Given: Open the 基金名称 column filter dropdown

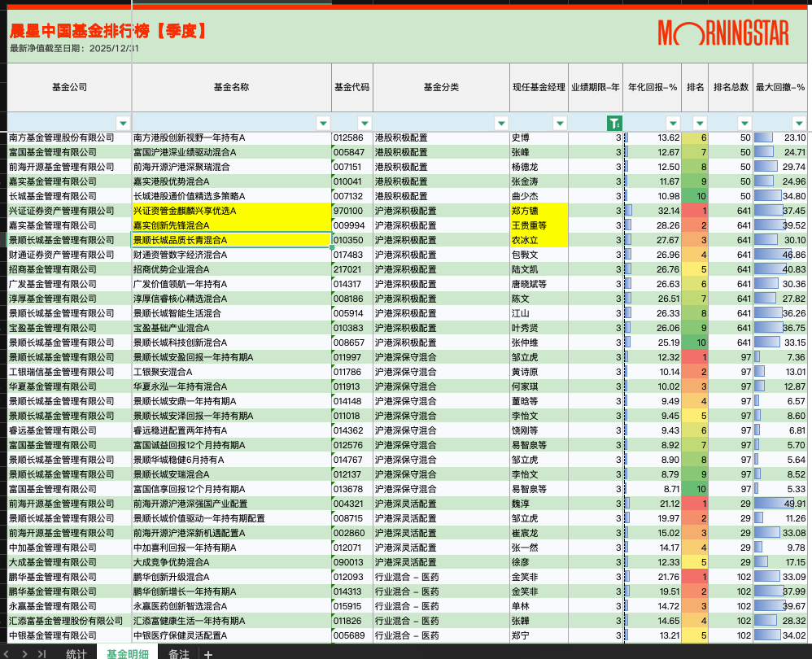Looking at the screenshot, I should pyautogui.click(x=323, y=123).
